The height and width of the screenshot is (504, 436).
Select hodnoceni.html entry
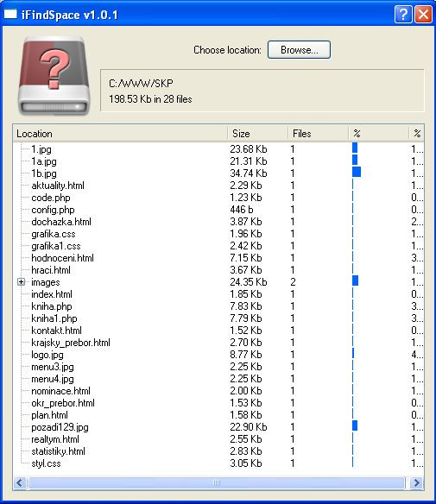pyautogui.click(x=63, y=258)
